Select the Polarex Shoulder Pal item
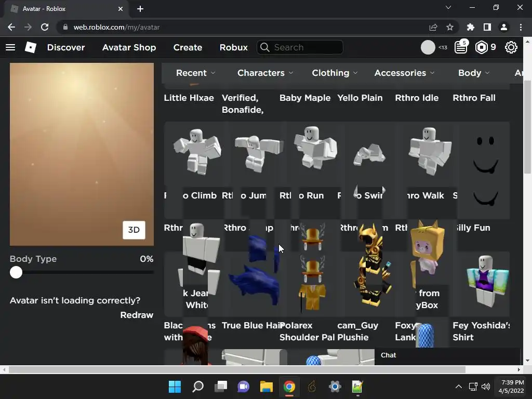The image size is (532, 399). coord(312,283)
